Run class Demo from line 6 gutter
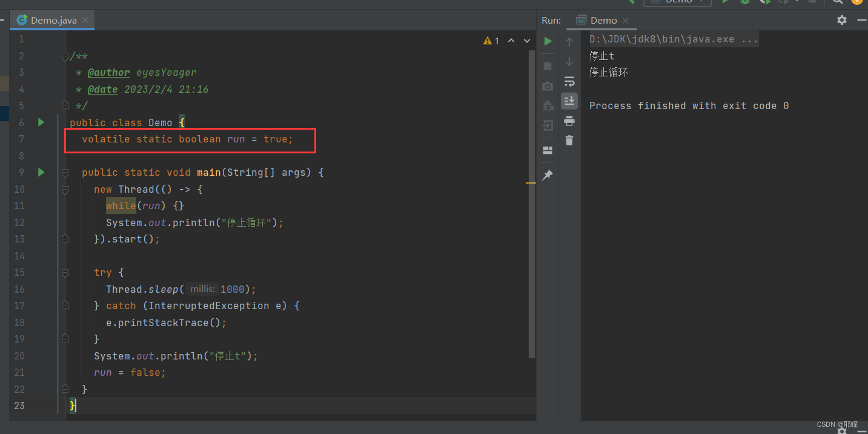 [41, 122]
